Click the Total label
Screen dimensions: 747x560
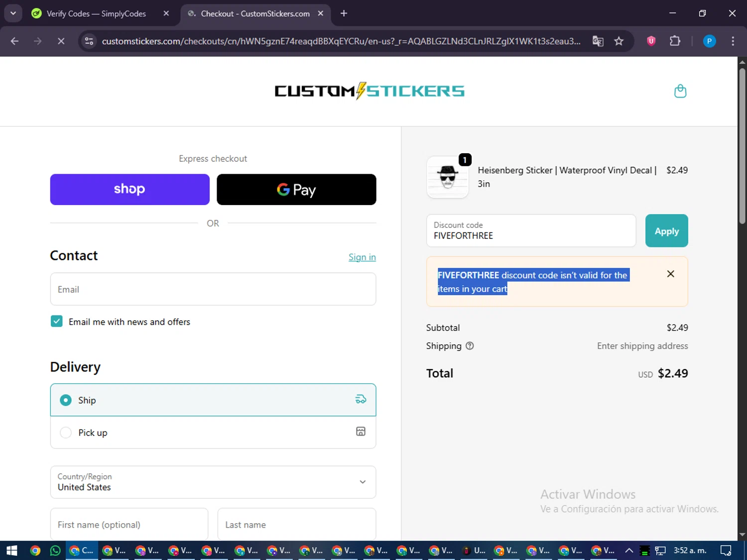pyautogui.click(x=440, y=373)
